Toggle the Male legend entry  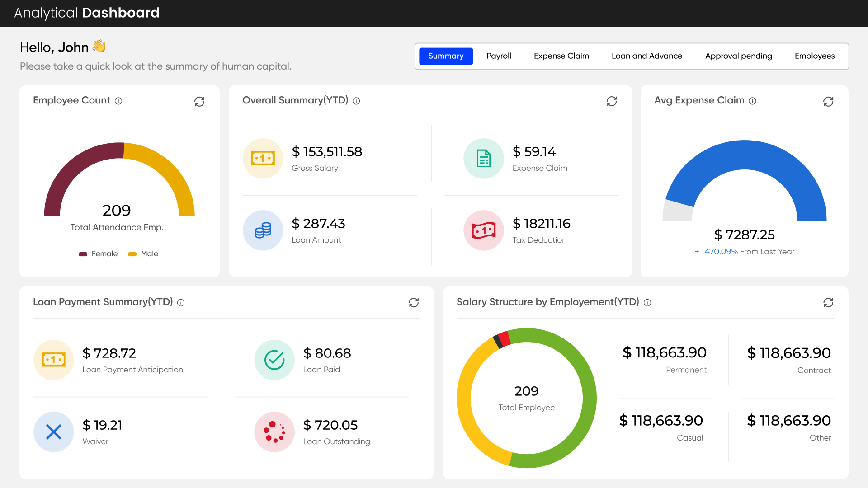pos(143,254)
